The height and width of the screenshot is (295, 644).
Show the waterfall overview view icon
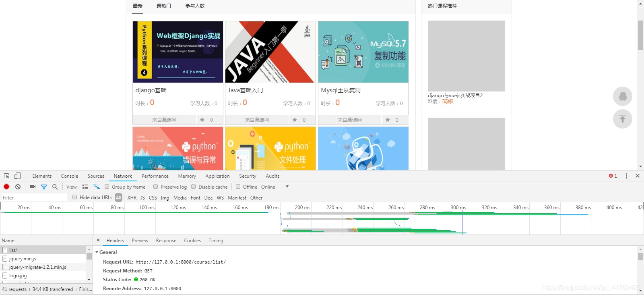click(x=97, y=187)
